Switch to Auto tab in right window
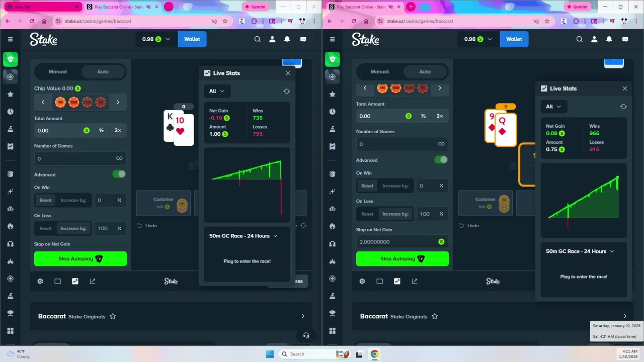 [425, 71]
